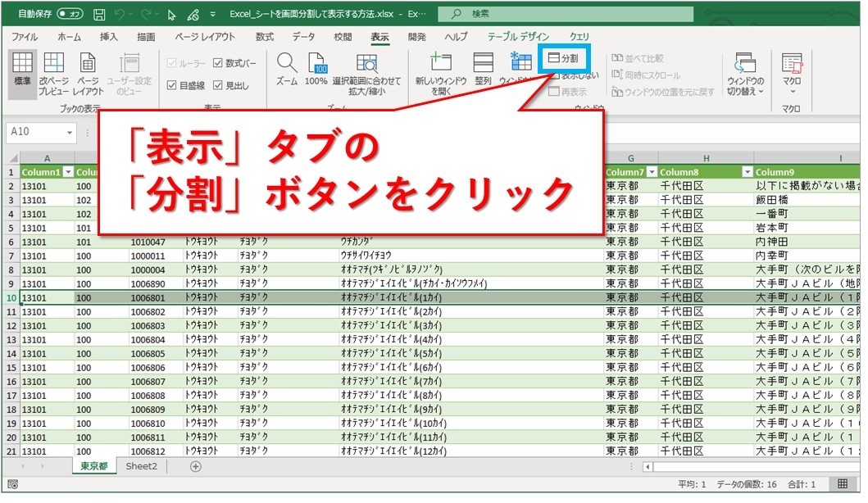Click 並べて比較 side by side
This screenshot has height=503, width=868.
637,58
